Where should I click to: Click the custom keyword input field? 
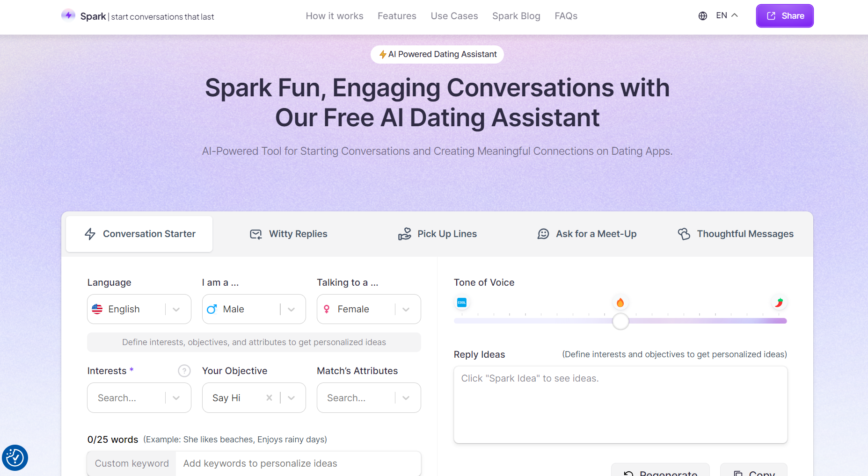298,463
